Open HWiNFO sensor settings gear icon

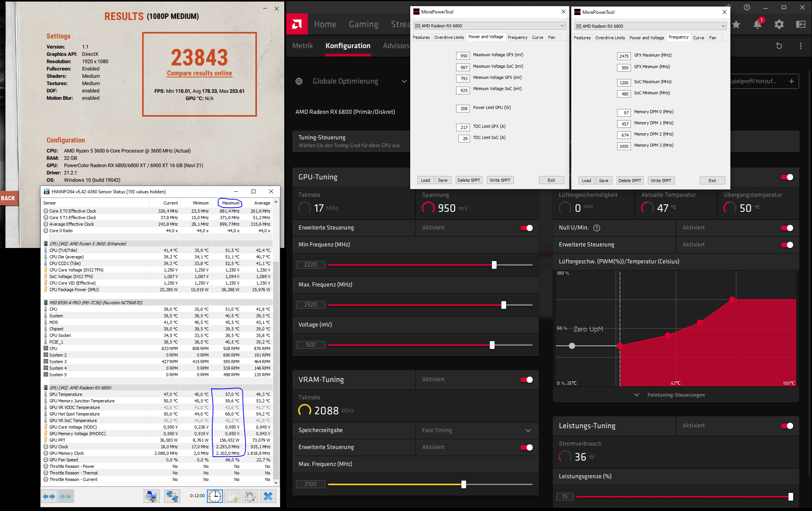tap(250, 496)
